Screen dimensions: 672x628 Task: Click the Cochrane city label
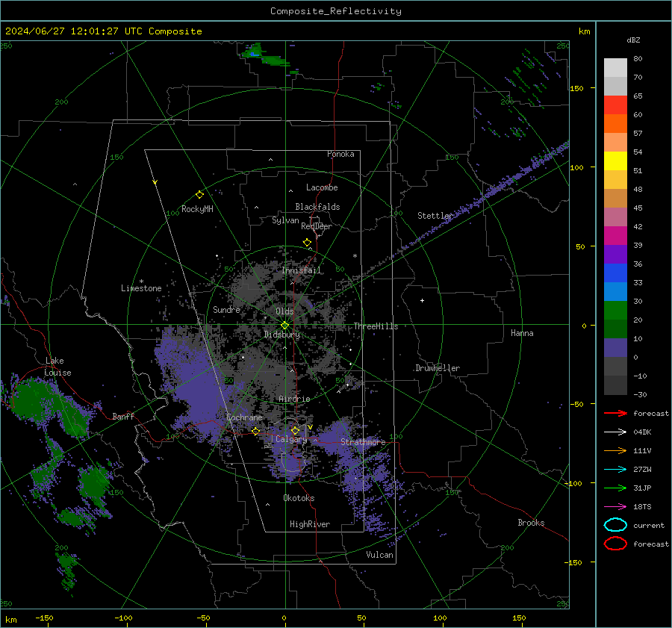coord(244,417)
